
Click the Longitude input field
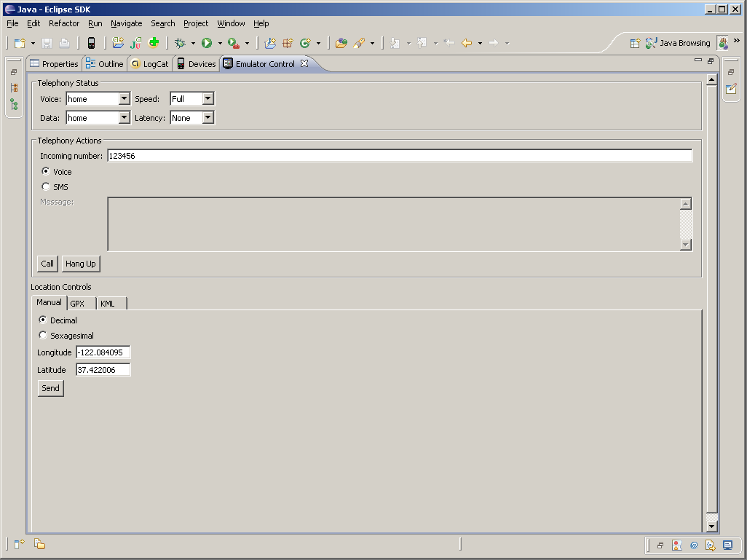pos(103,352)
